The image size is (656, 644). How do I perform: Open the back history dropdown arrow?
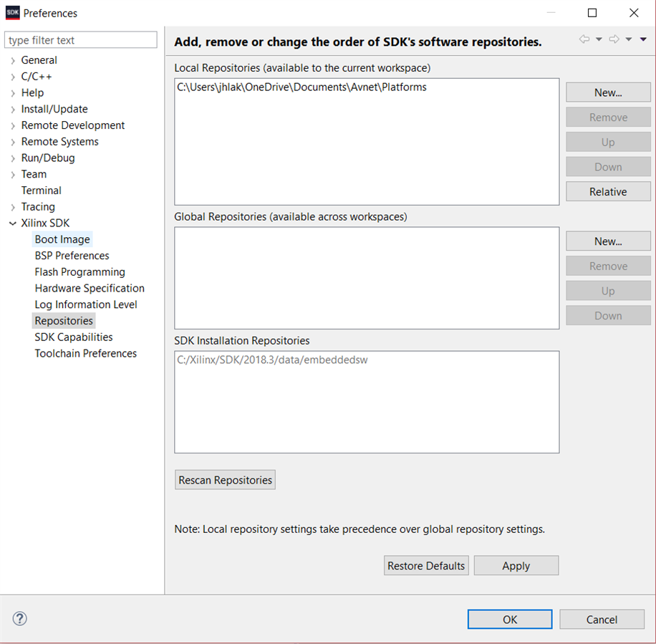tap(599, 39)
